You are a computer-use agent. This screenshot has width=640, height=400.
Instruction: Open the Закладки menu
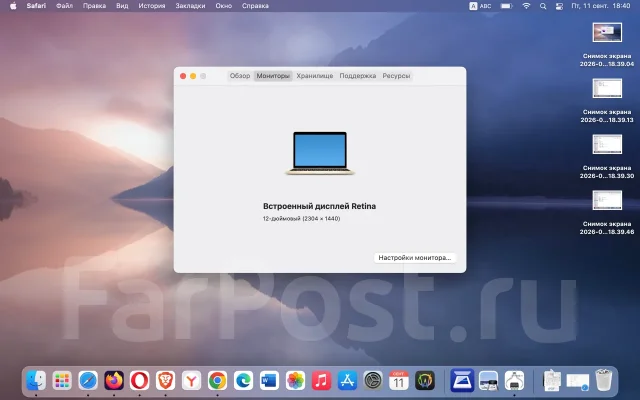tap(190, 6)
